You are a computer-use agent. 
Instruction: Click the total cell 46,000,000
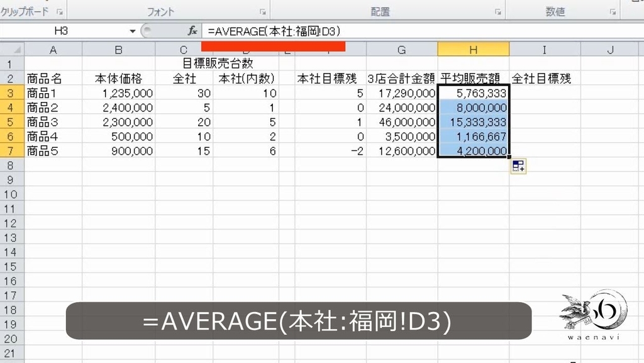[402, 122]
